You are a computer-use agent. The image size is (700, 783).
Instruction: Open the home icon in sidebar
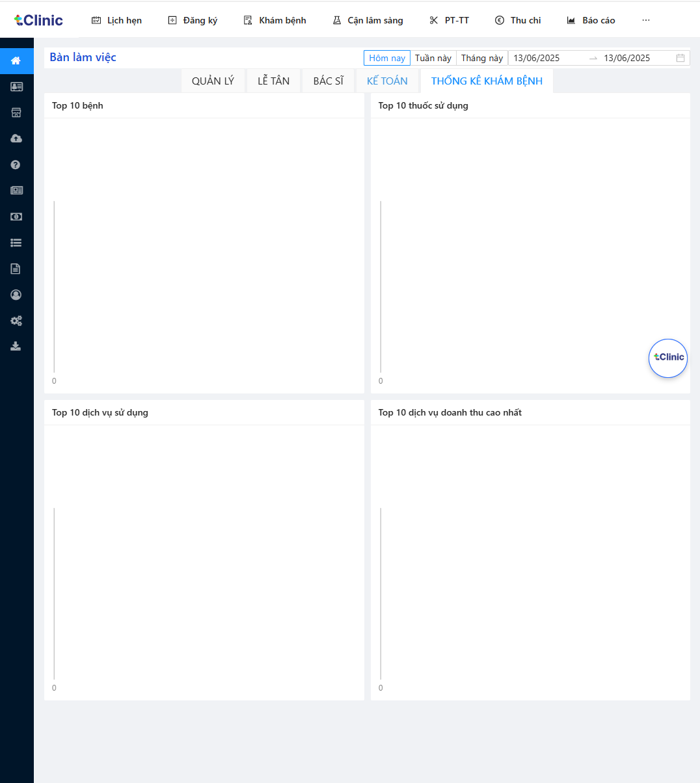coord(16,60)
